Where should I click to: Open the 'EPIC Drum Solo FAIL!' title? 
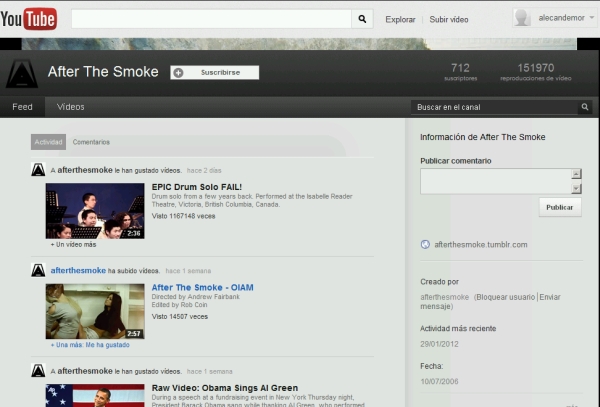point(197,187)
